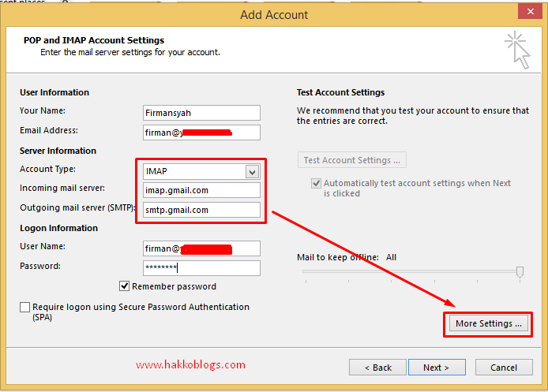Click the Your Name text field

pyautogui.click(x=201, y=113)
